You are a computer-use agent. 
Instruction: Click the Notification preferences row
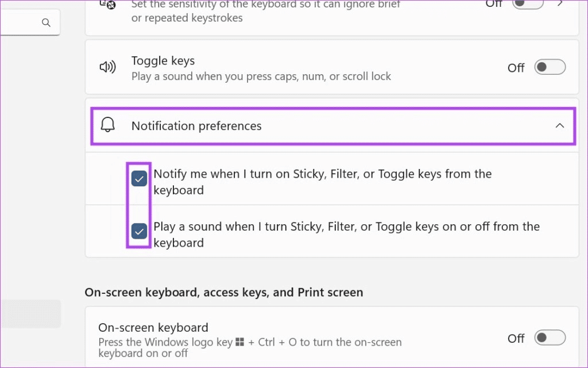coord(333,125)
